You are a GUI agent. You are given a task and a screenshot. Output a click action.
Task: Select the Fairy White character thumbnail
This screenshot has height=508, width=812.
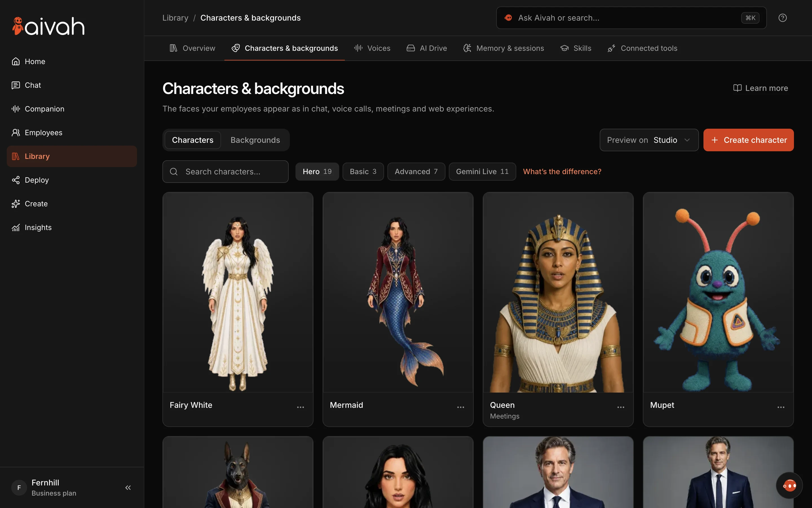coord(238,292)
